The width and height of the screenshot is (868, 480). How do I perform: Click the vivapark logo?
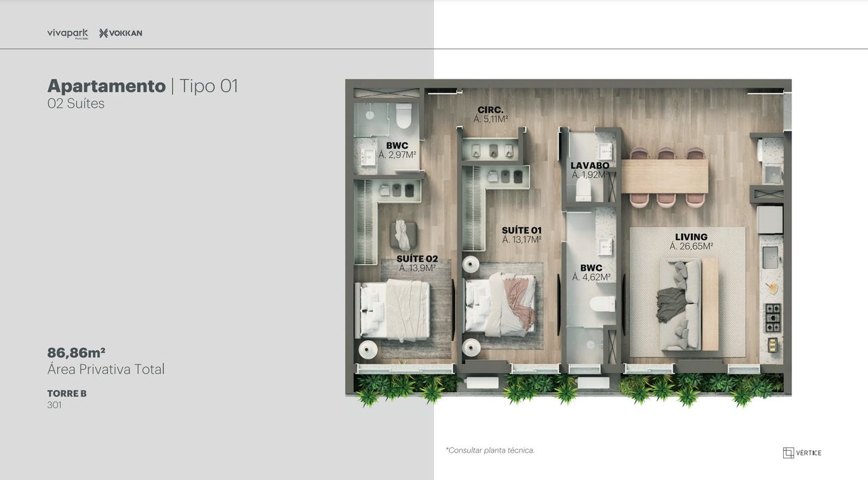[67, 33]
